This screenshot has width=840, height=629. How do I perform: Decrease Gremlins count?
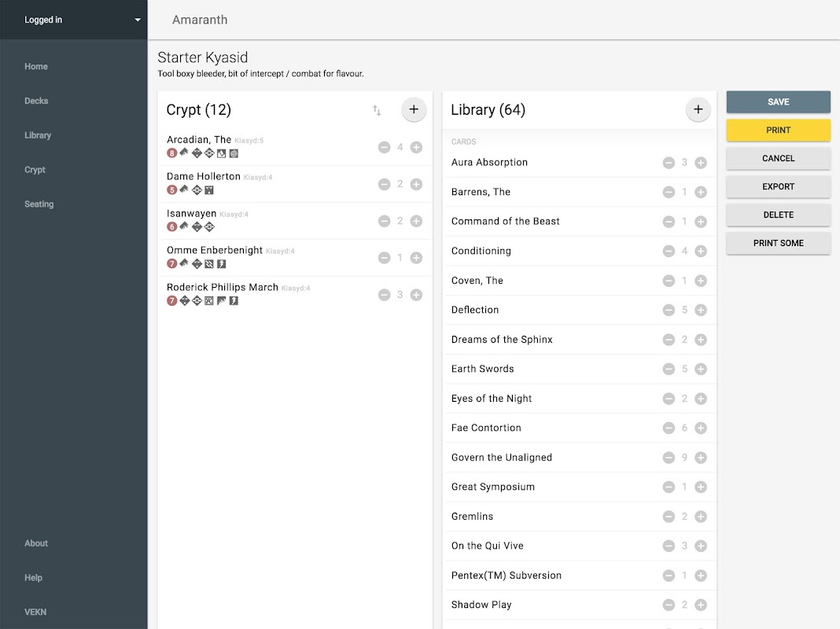669,517
